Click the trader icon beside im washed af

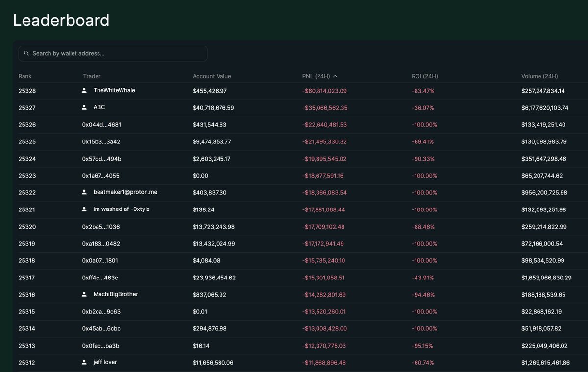(84, 209)
